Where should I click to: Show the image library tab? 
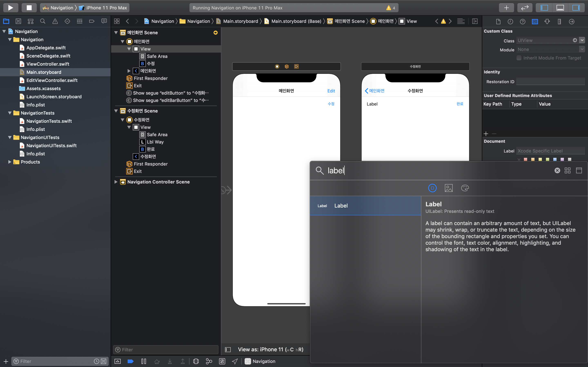[449, 188]
